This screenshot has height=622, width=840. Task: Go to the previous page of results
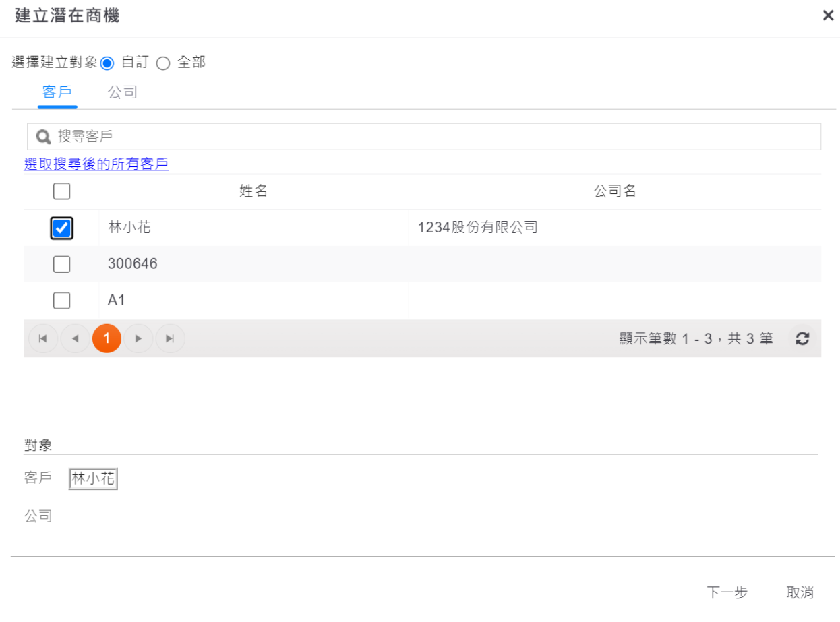(x=75, y=338)
